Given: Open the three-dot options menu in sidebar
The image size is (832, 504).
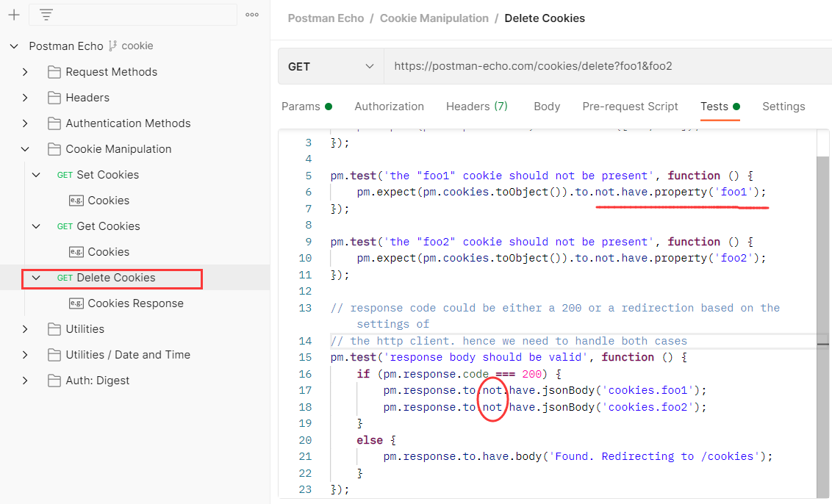Looking at the screenshot, I should tap(252, 15).
